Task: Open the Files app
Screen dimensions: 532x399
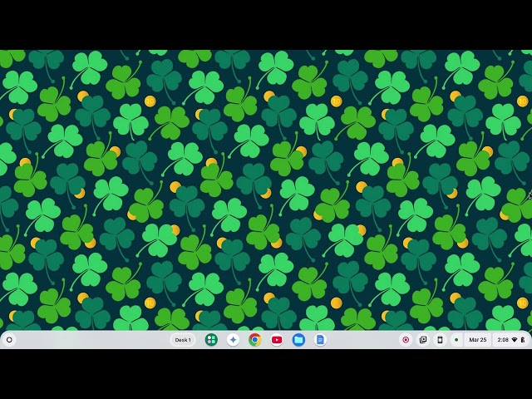Action: click(298, 340)
